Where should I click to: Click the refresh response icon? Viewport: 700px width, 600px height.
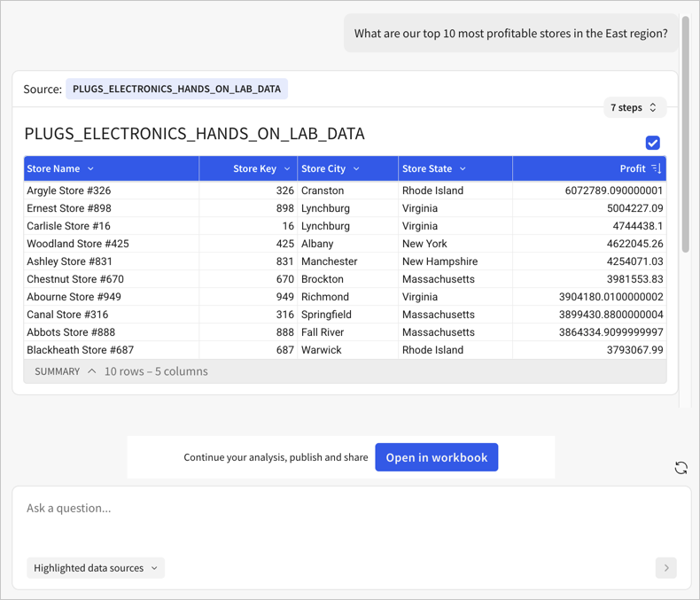[x=681, y=468]
